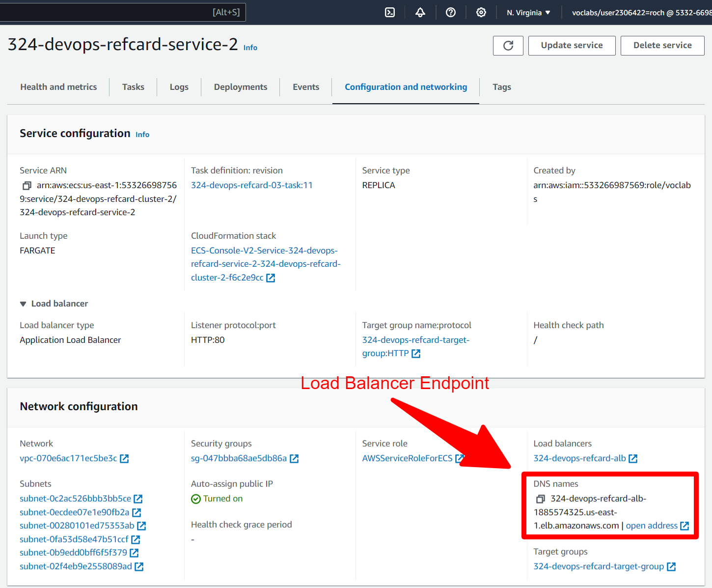Open the AWSServiceRoleForECS link
Viewport: 712px width, 588px height.
click(408, 458)
